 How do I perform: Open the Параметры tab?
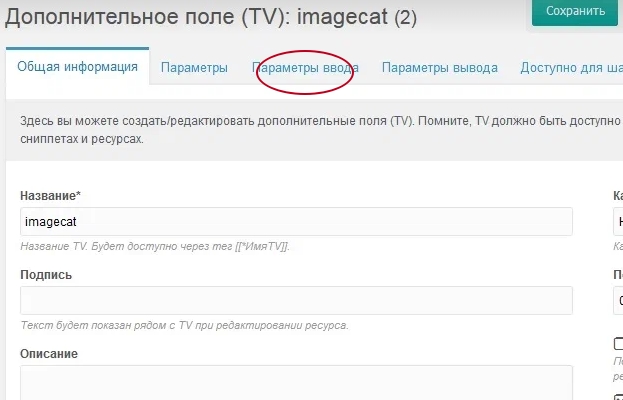tap(194, 68)
